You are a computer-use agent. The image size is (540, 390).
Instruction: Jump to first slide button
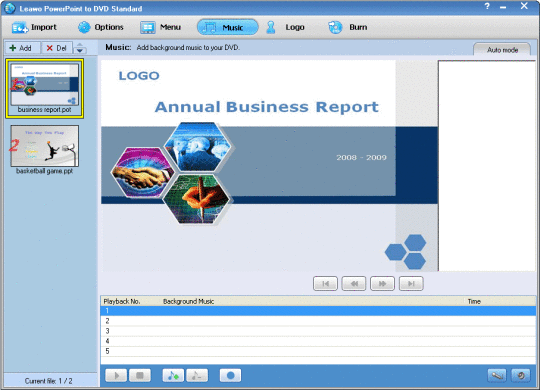pos(325,284)
